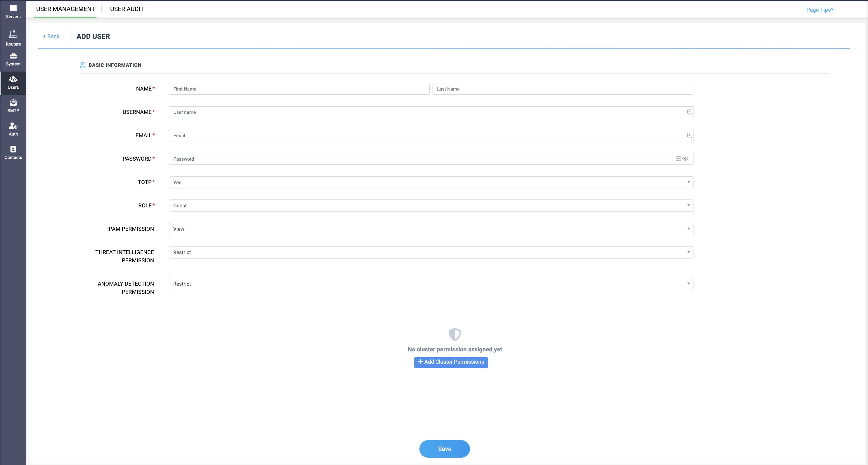Click the email field autofill icon
The height and width of the screenshot is (465, 868).
[x=689, y=135]
